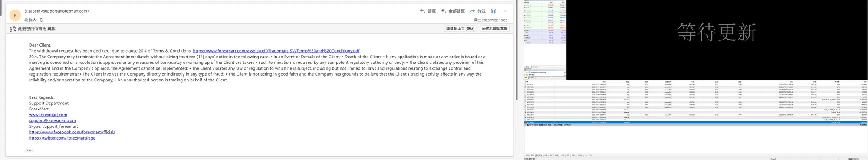Viewport: 868px width, 160px height.
Task: Switch to Account History tab in terminal
Action: [x=539, y=155]
